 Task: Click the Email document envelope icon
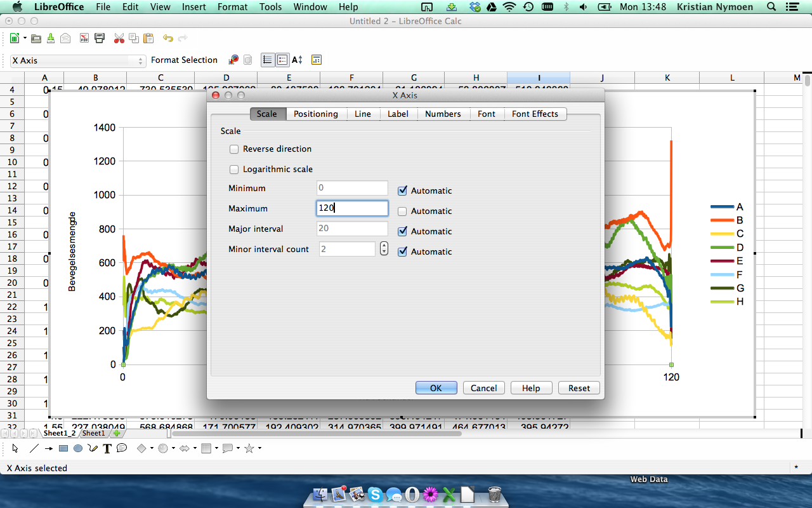coord(65,38)
